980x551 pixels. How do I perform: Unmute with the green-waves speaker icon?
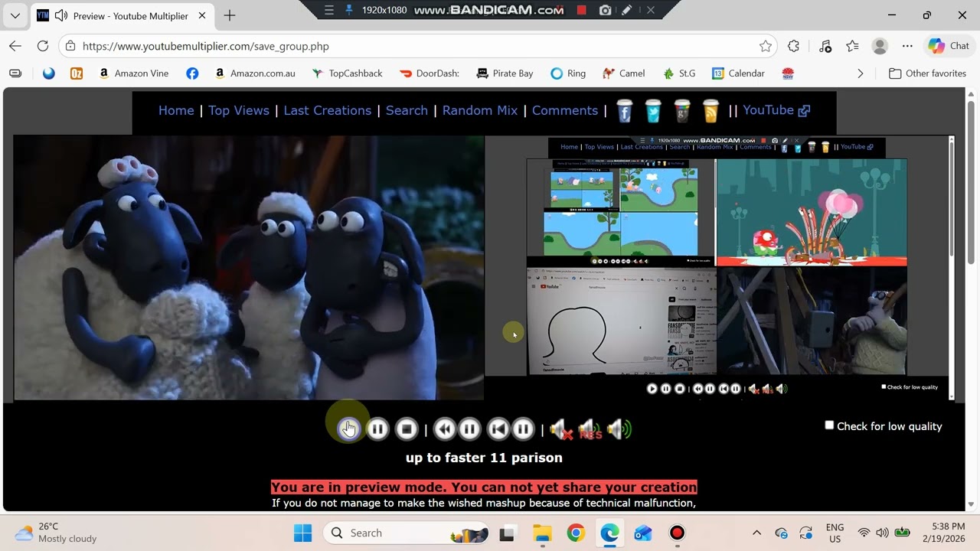[x=619, y=429]
